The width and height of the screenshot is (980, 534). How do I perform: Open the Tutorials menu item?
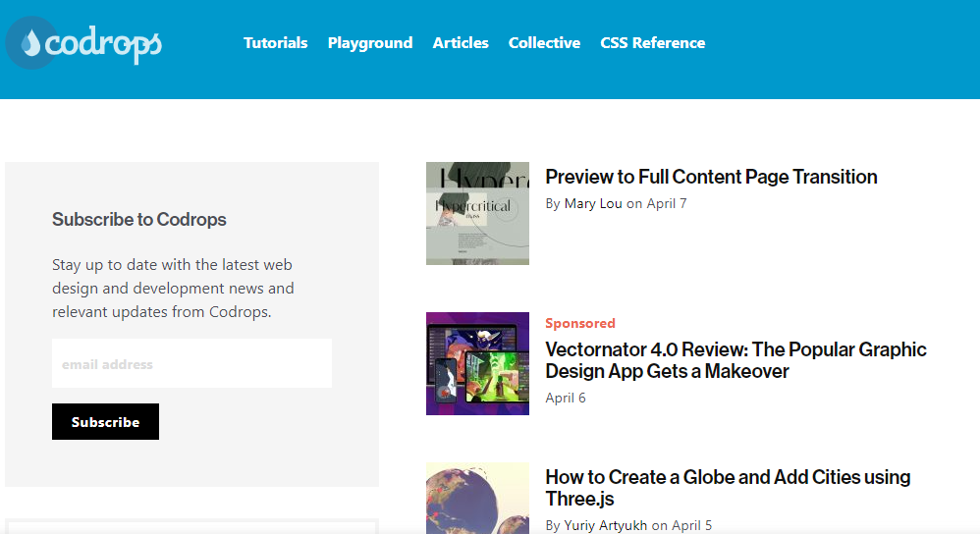pos(275,42)
